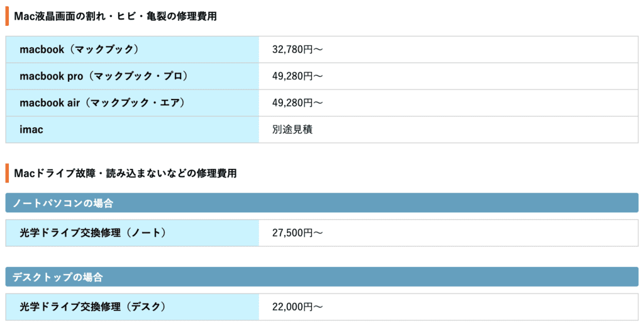Viewport: 644px width, 325px height.
Task: Click the macbook air 49,280円〜 price
Action: (x=297, y=103)
